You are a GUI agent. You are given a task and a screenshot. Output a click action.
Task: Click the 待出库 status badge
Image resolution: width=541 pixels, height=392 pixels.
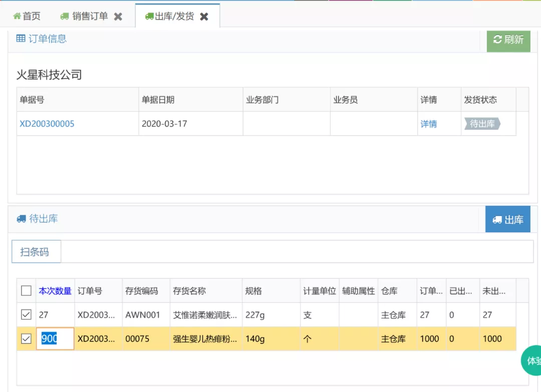tap(482, 124)
